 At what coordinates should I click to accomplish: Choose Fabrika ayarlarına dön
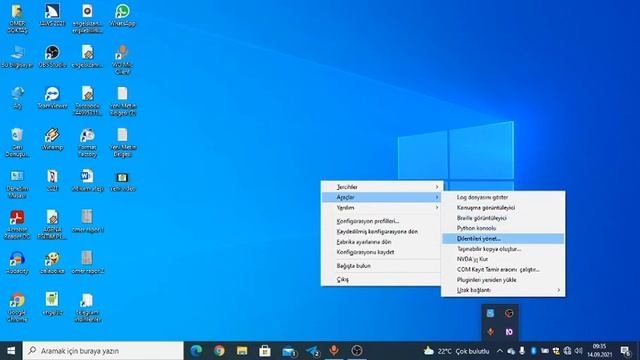point(382,242)
